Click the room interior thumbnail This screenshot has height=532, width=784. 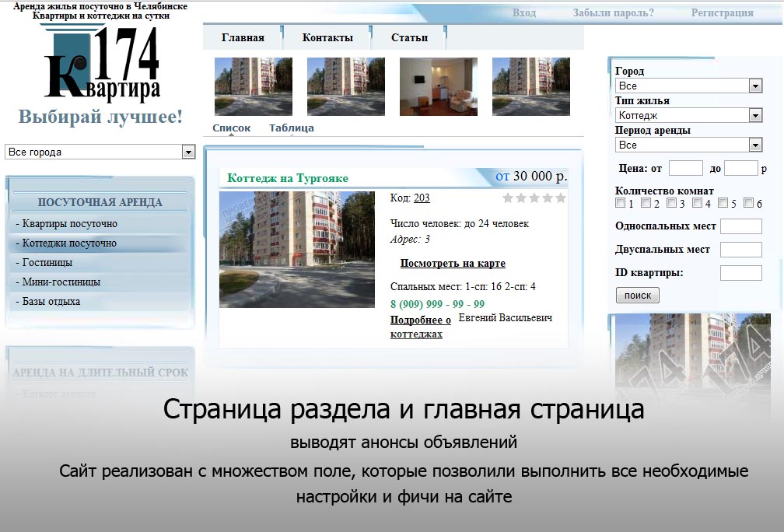click(439, 86)
